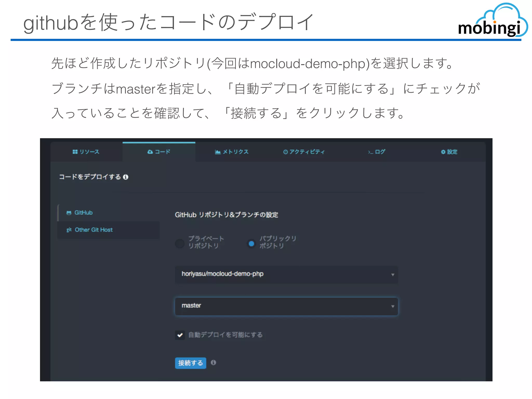The height and width of the screenshot is (399, 532).
Task: Click the heading GitHub リポジトリ&ブランチの設定
Action: [227, 215]
